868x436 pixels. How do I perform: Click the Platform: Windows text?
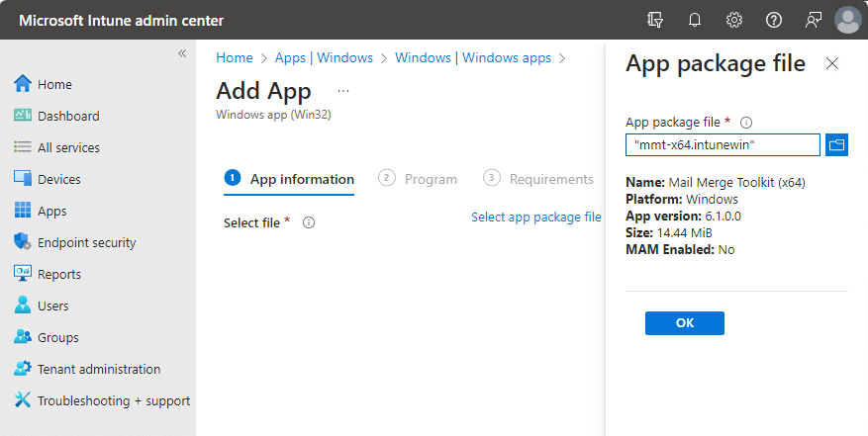(x=682, y=199)
